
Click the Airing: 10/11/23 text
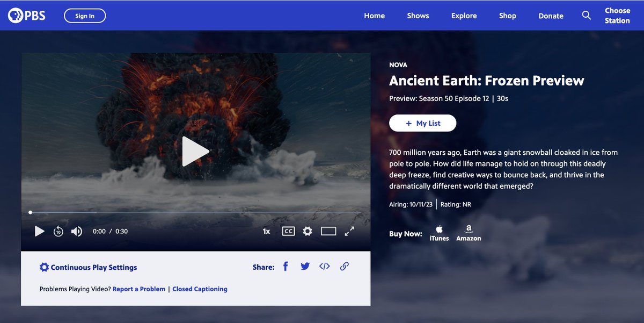pyautogui.click(x=412, y=204)
